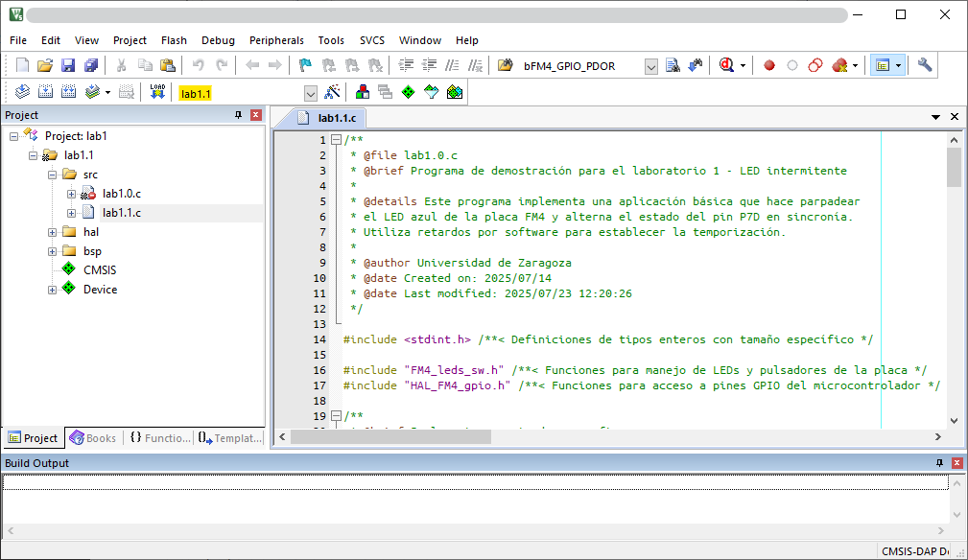Start debug session with magnifier icon
The image size is (968, 560).
pos(726,66)
